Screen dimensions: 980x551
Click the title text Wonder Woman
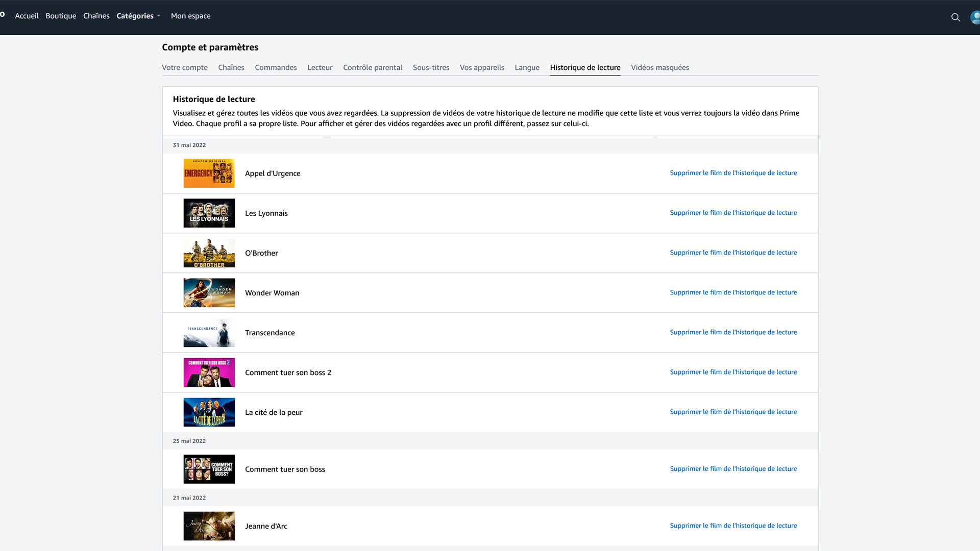click(272, 293)
